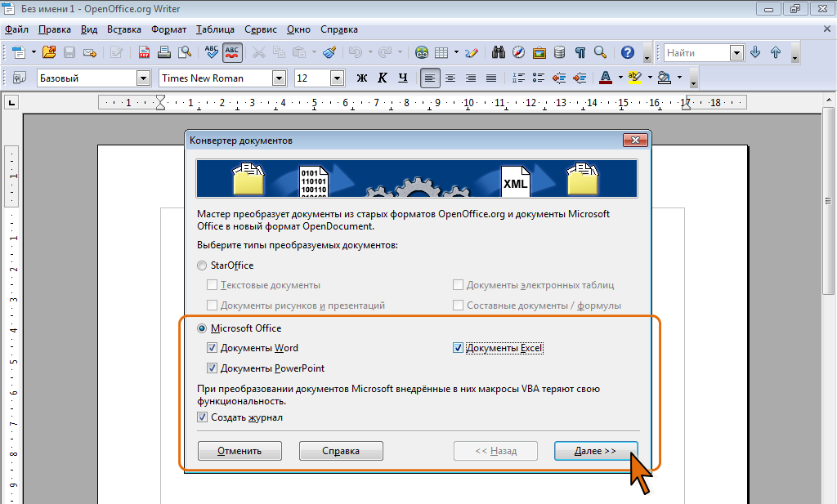Click the Format Paintbrush icon
The image size is (837, 504).
(x=329, y=52)
